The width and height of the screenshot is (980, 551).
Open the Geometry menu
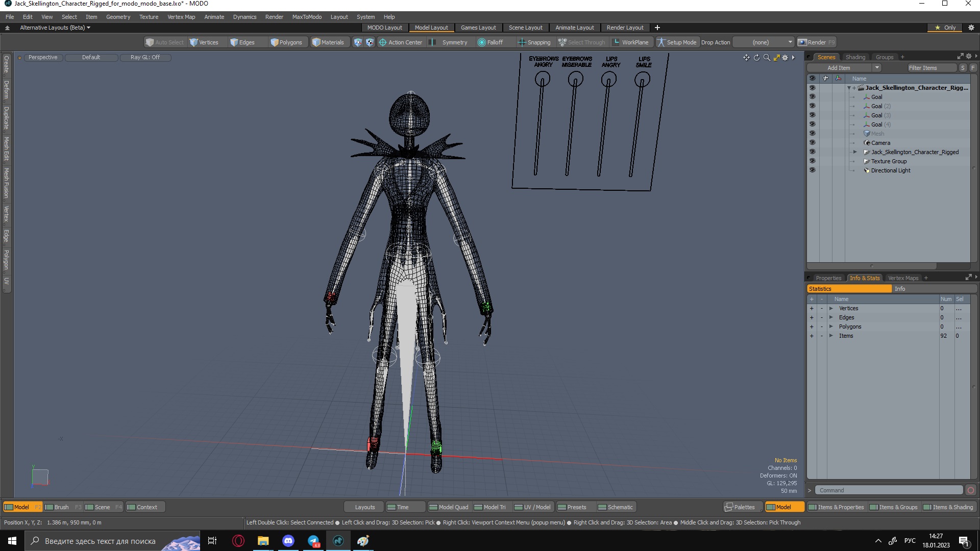tap(118, 17)
